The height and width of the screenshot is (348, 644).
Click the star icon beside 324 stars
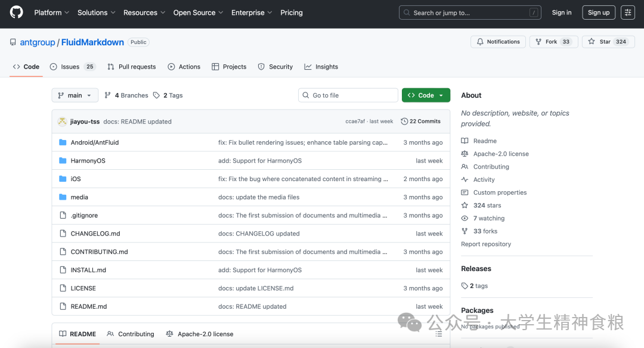(x=465, y=205)
